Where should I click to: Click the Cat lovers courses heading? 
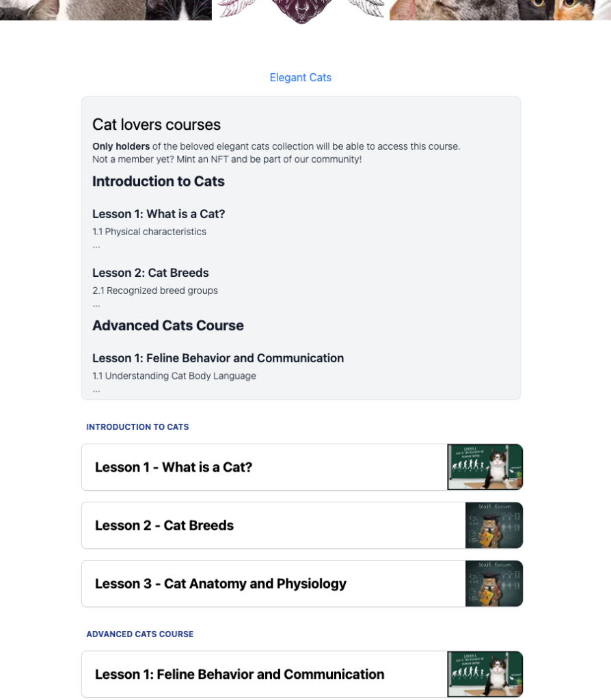click(x=157, y=124)
